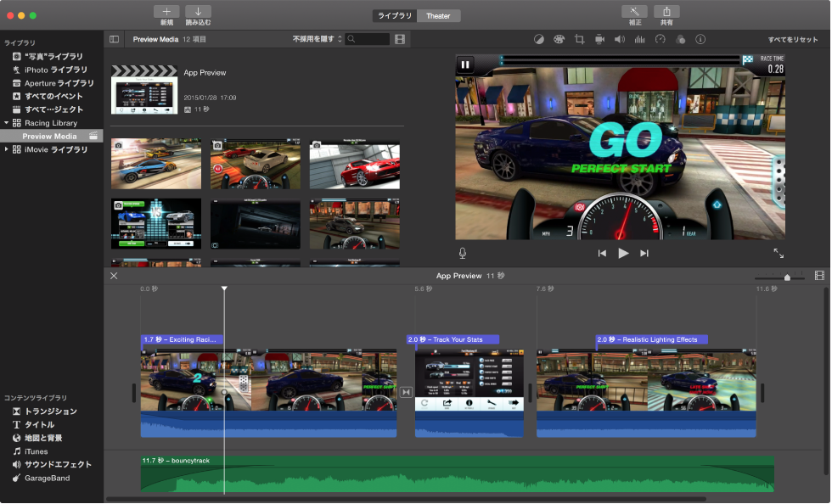
Task: Open the color correction palette icon
Action: point(559,39)
